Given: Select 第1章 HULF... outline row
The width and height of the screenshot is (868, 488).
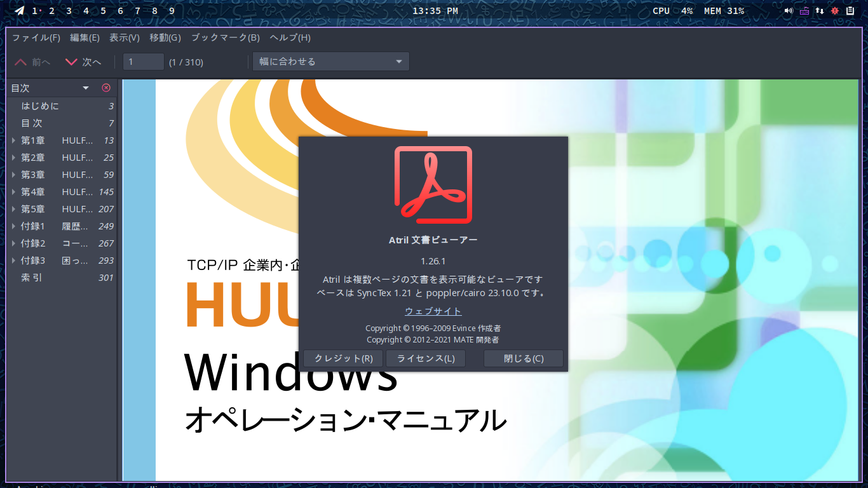Looking at the screenshot, I should 62,140.
